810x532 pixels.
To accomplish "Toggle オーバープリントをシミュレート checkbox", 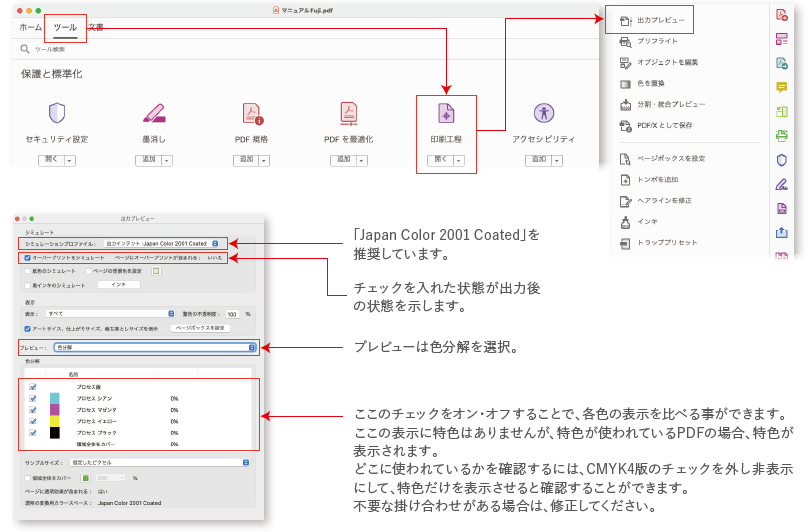I will [27, 257].
